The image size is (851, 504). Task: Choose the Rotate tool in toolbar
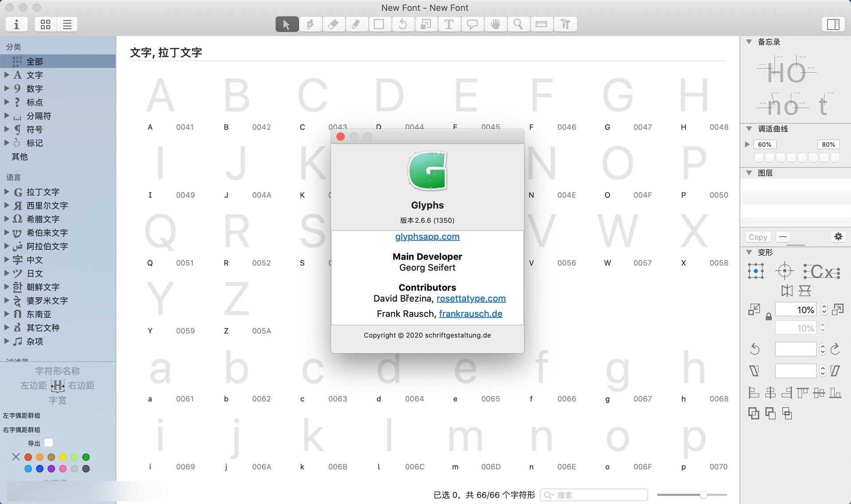tap(403, 24)
